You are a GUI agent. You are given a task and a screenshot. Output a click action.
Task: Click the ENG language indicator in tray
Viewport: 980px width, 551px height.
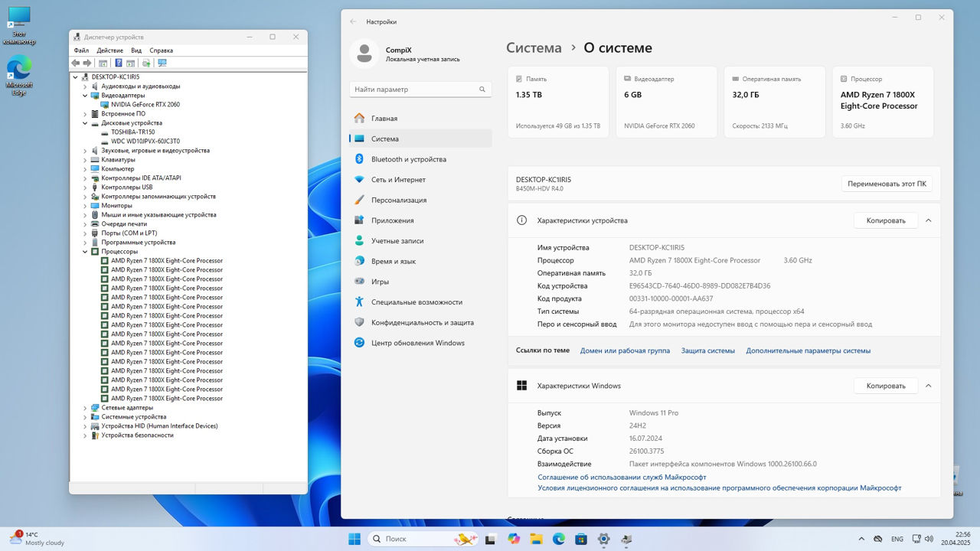click(897, 539)
